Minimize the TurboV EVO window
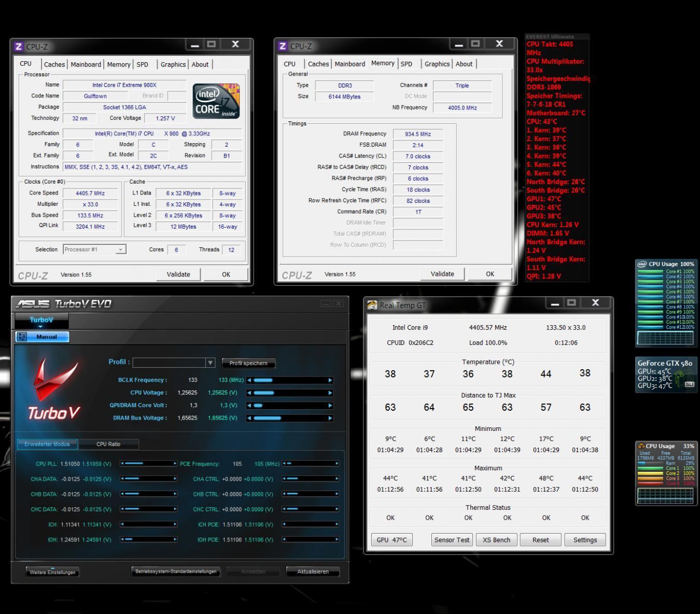The image size is (700, 614). 326,303
